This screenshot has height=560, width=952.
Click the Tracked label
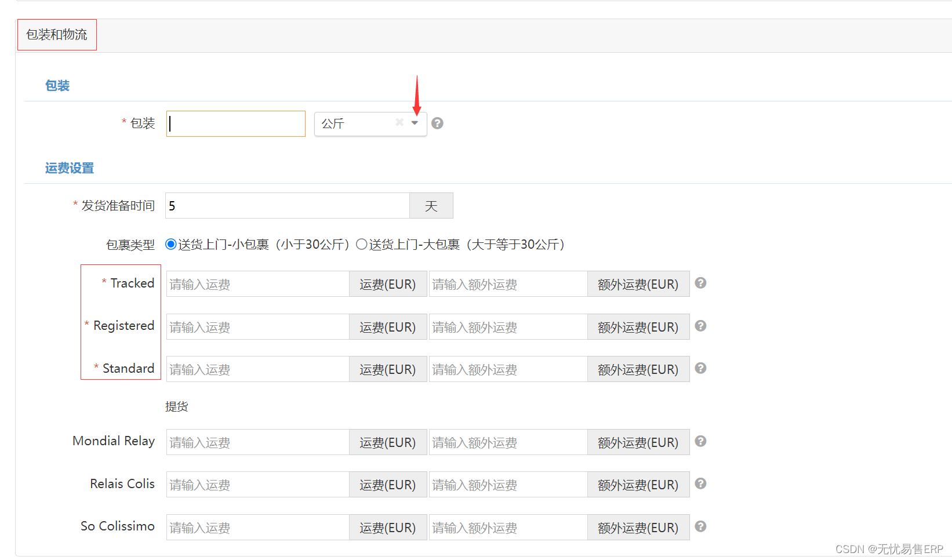[132, 283]
